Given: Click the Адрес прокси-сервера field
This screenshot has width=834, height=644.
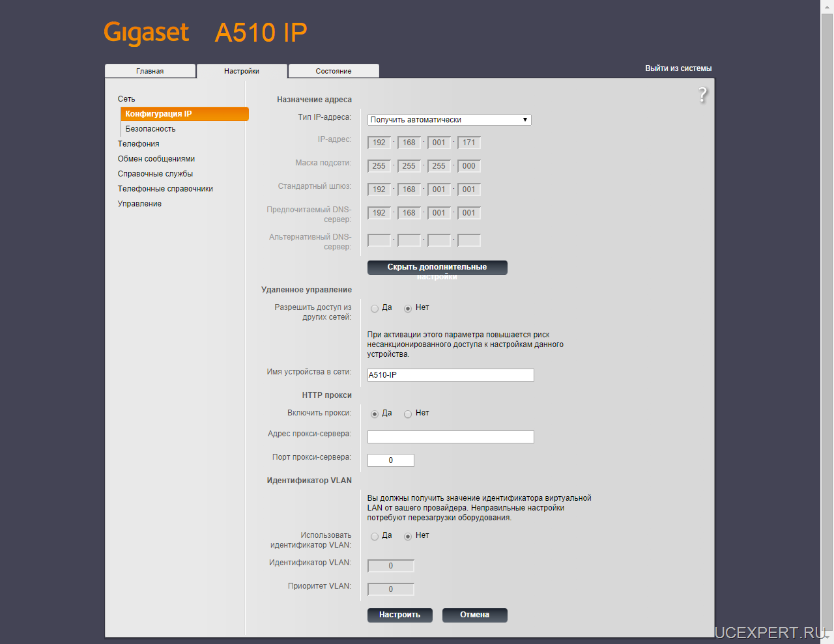Looking at the screenshot, I should (451, 437).
